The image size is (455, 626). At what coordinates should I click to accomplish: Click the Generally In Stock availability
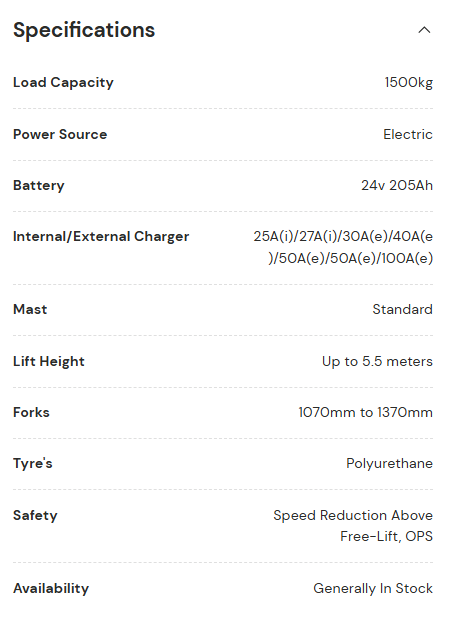pos(373,589)
